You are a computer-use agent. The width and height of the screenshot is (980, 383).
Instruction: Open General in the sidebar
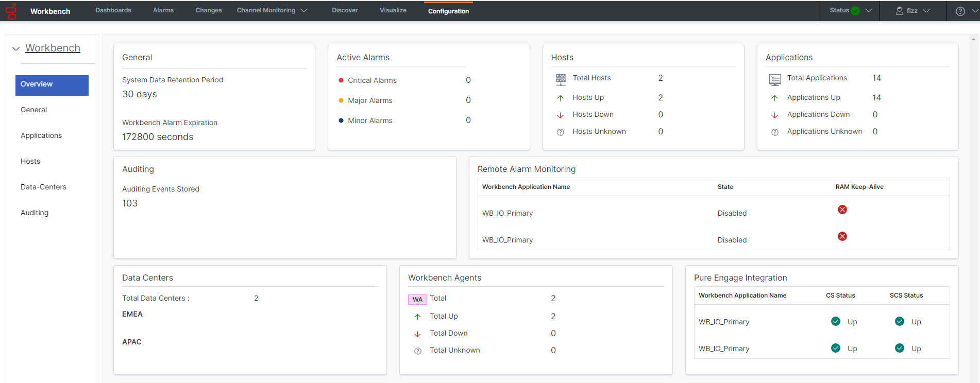point(33,110)
